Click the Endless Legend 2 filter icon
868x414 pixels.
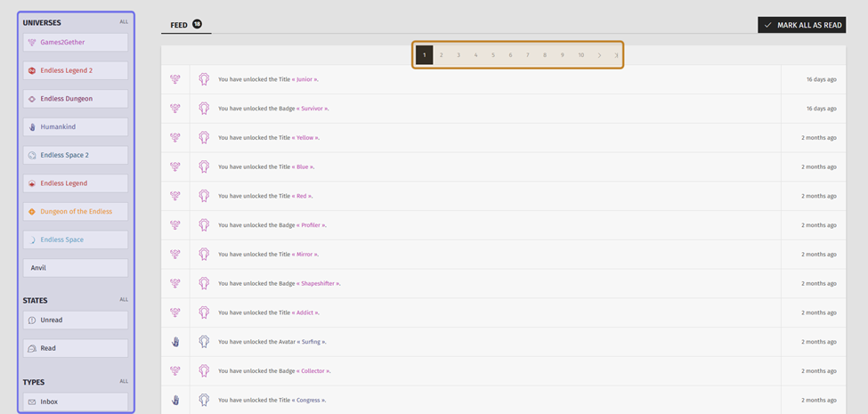pos(32,70)
